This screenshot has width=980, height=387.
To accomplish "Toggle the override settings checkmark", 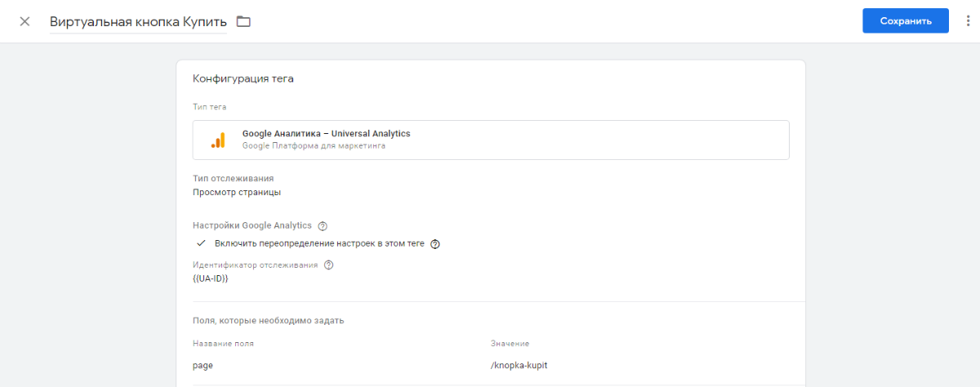I will coord(200,243).
